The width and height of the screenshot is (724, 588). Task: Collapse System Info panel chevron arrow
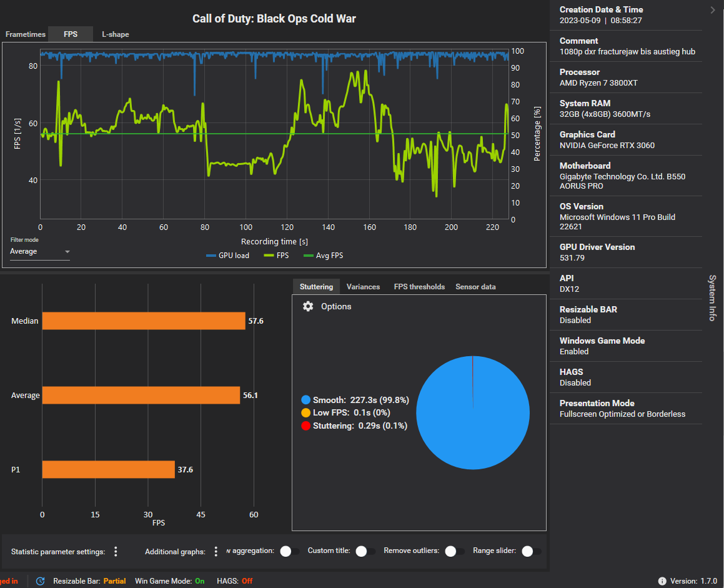pyautogui.click(x=713, y=10)
